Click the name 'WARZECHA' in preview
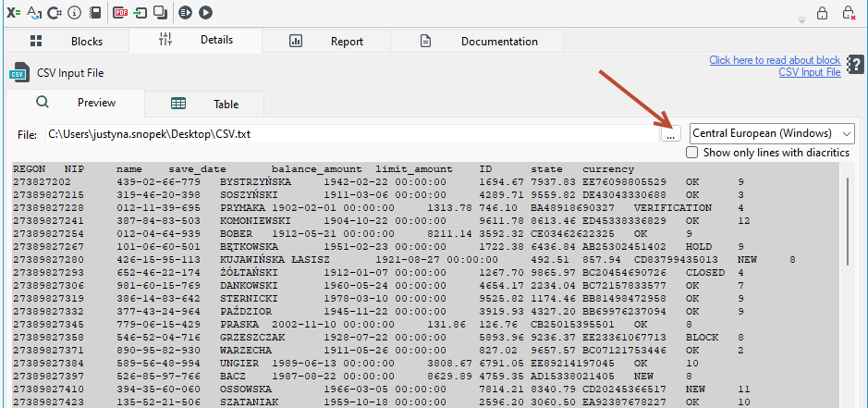 245,350
